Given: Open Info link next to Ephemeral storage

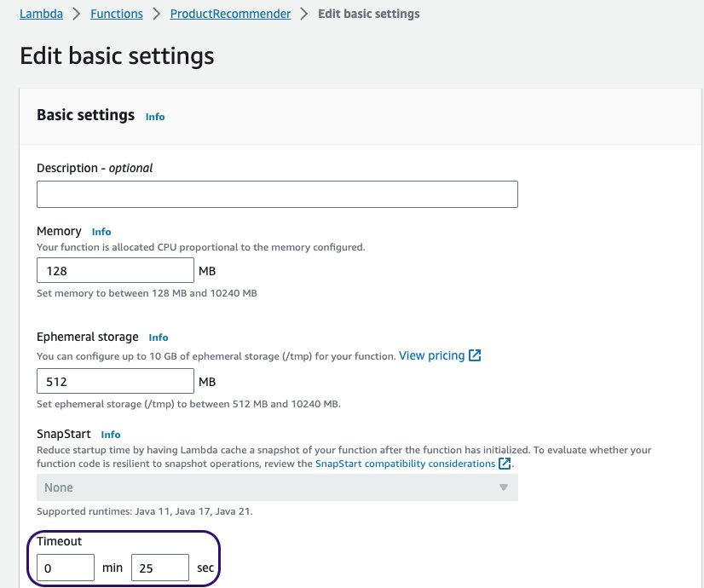Looking at the screenshot, I should (x=158, y=337).
